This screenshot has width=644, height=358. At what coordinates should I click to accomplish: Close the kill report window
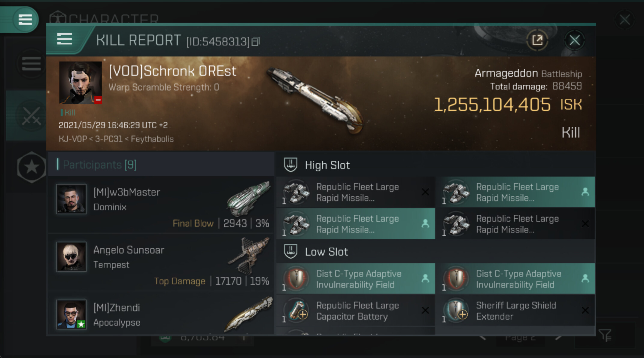(x=574, y=40)
